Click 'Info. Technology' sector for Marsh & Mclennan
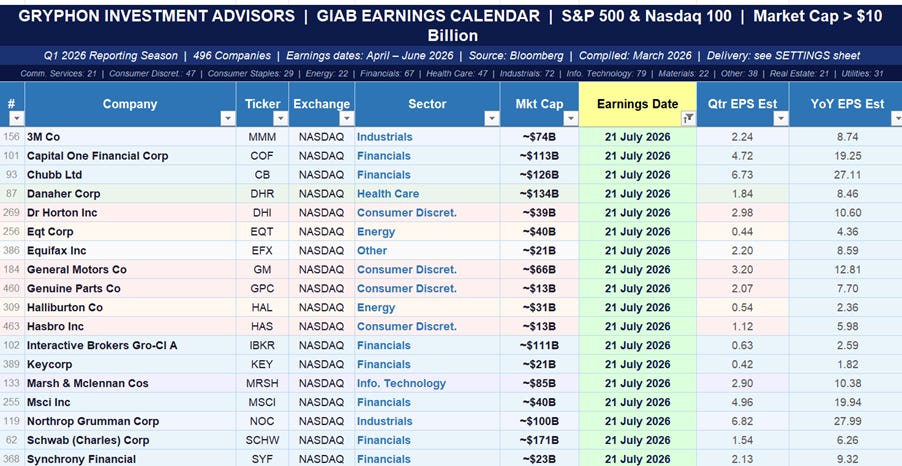902x466 pixels. point(401,384)
